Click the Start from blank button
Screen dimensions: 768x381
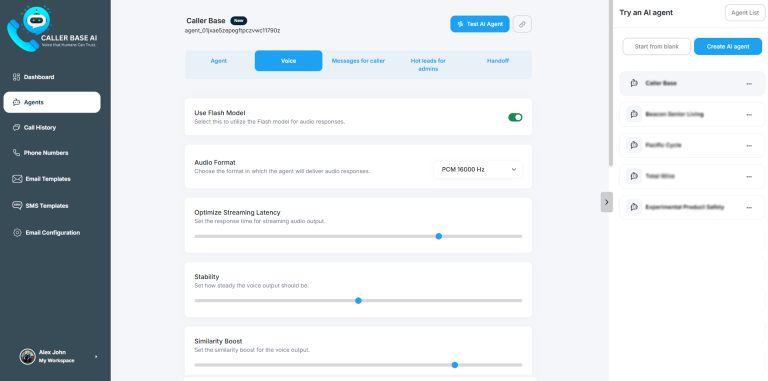pyautogui.click(x=657, y=47)
